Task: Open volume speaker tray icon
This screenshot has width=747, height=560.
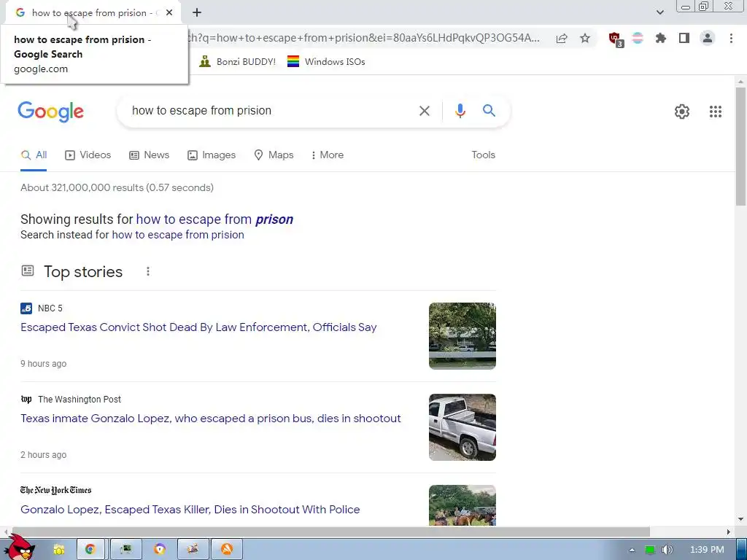Action: [667, 550]
